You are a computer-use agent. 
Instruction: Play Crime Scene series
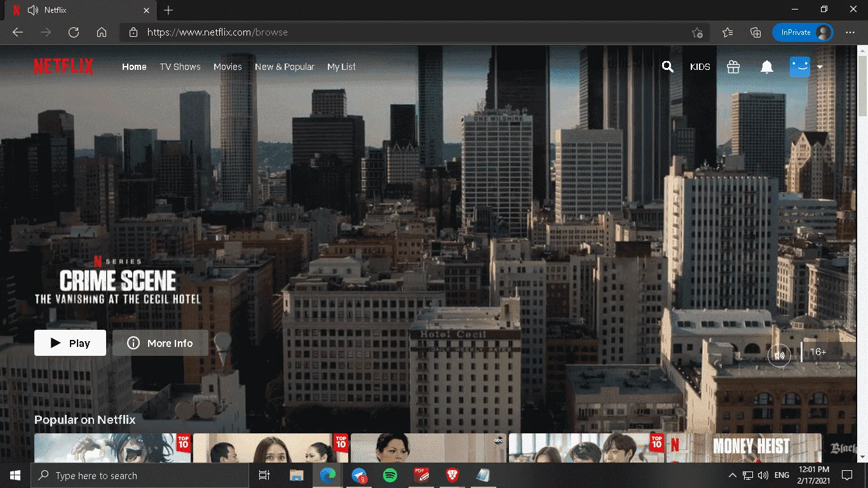coord(70,343)
